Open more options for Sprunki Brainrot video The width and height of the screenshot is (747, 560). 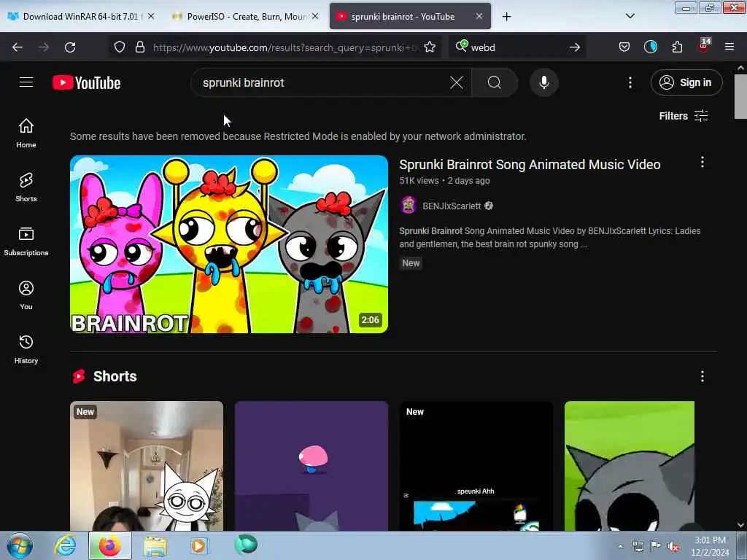703,163
